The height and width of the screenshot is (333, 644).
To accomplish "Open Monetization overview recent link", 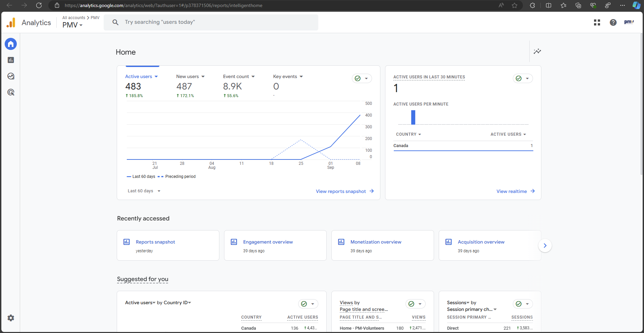I will pos(376,242).
